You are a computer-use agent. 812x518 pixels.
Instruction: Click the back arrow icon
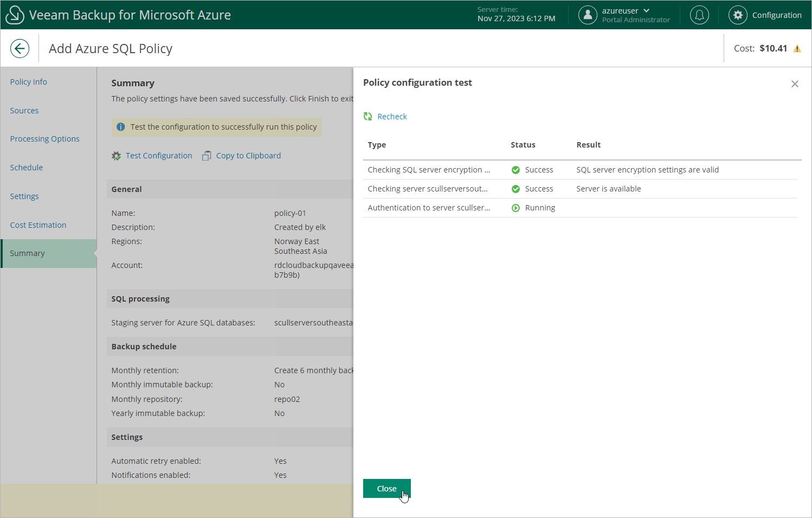click(20, 49)
